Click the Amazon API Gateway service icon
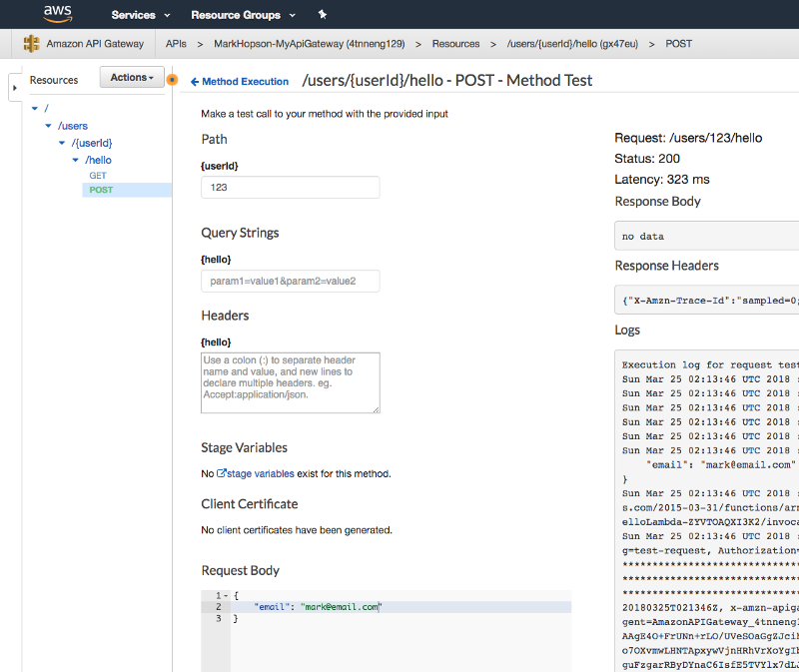This screenshot has width=799, height=672. [31, 44]
